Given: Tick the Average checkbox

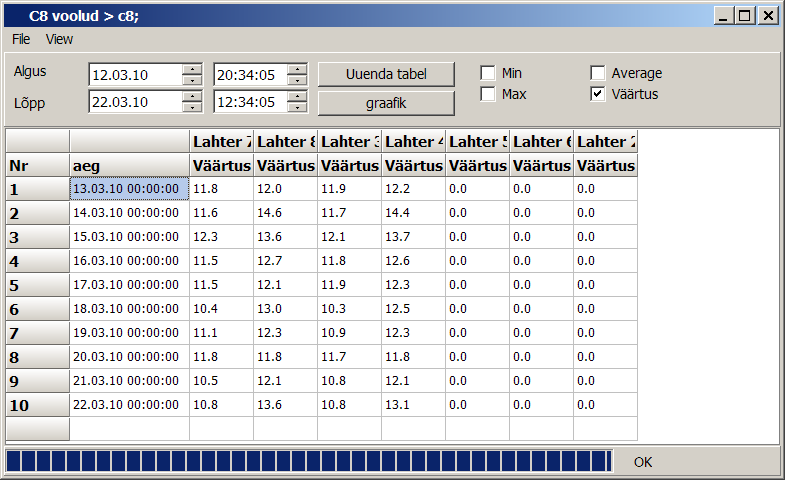Looking at the screenshot, I should [598, 73].
